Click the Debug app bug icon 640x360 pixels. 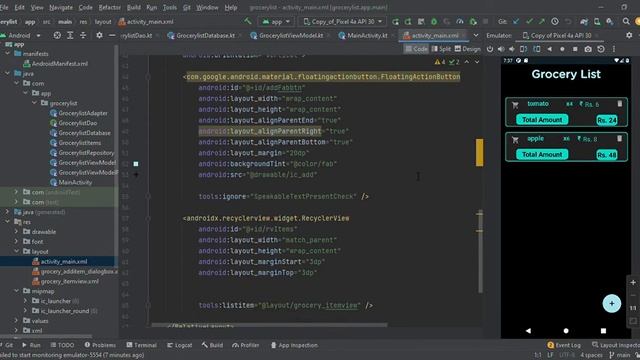[x=434, y=22]
